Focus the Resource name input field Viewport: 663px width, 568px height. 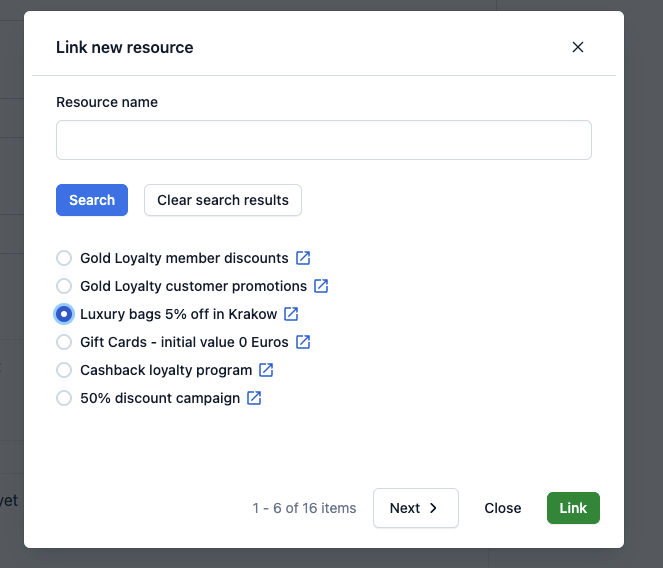pos(323,140)
